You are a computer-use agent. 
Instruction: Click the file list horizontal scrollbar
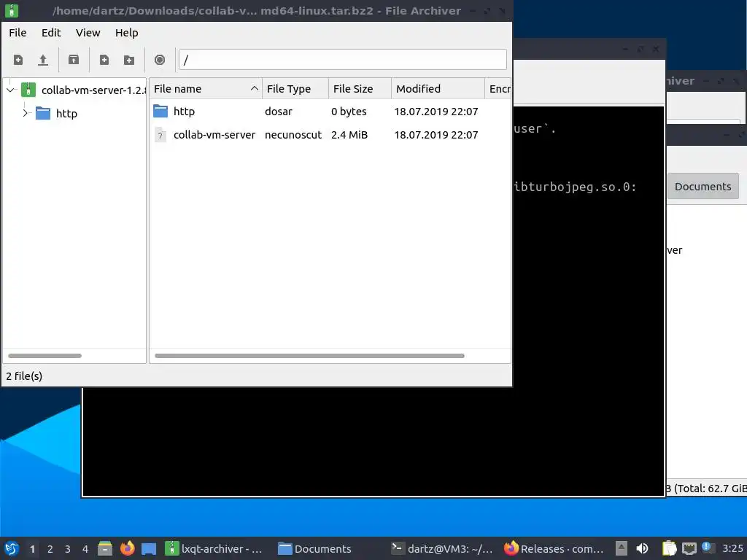click(x=309, y=356)
